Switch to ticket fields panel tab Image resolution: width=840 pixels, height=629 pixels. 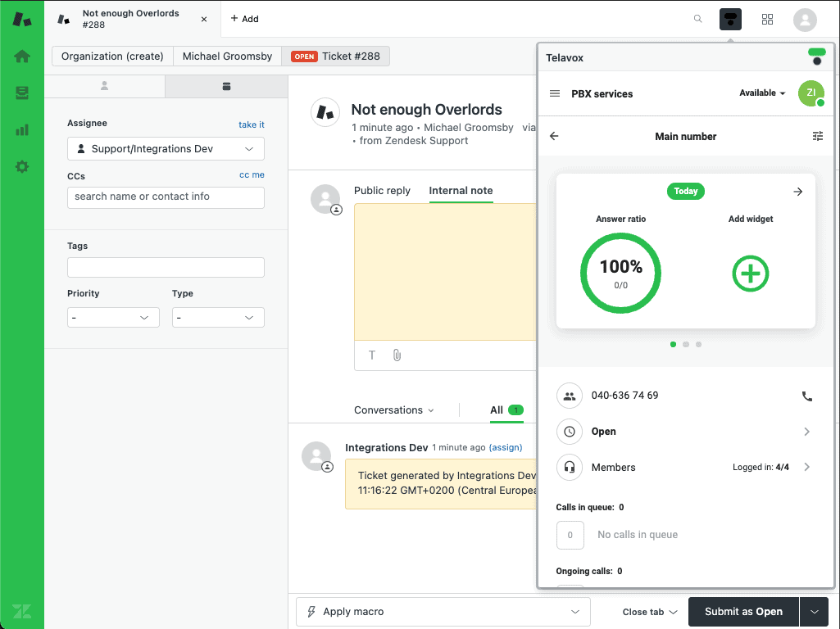(x=227, y=86)
